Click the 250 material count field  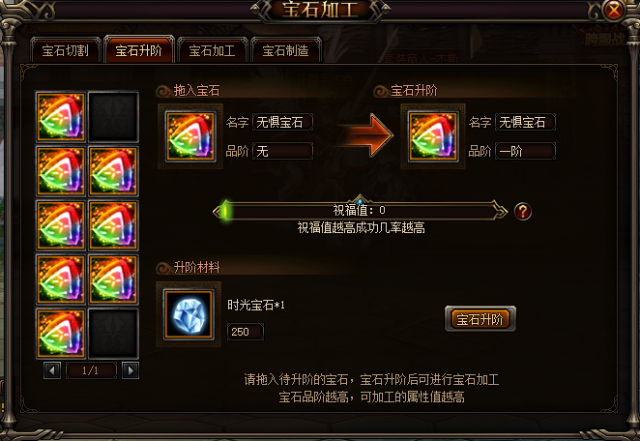pos(245,332)
